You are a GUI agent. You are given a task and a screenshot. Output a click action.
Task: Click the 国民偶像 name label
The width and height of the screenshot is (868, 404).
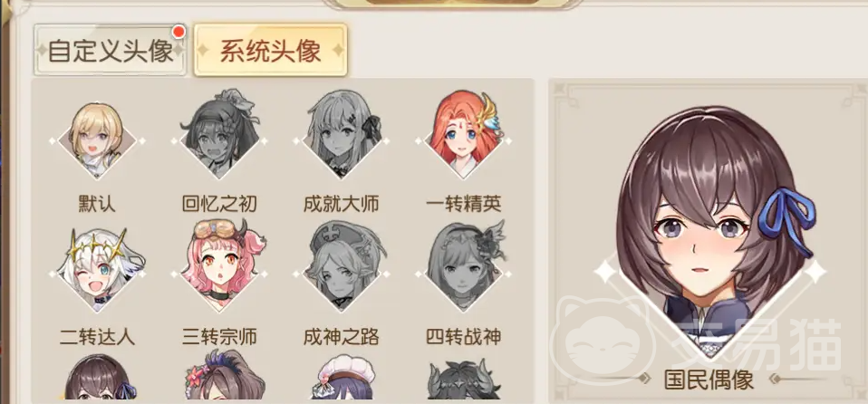[709, 380]
